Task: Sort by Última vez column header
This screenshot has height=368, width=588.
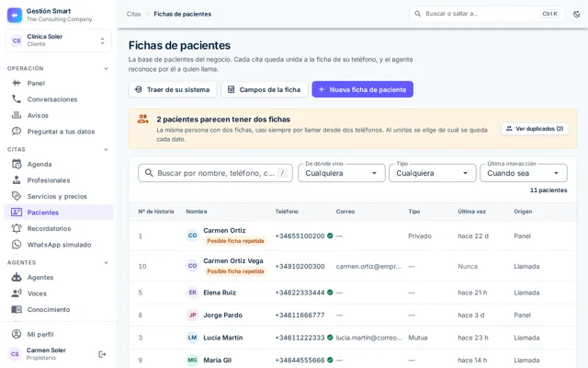Action: [x=471, y=212]
